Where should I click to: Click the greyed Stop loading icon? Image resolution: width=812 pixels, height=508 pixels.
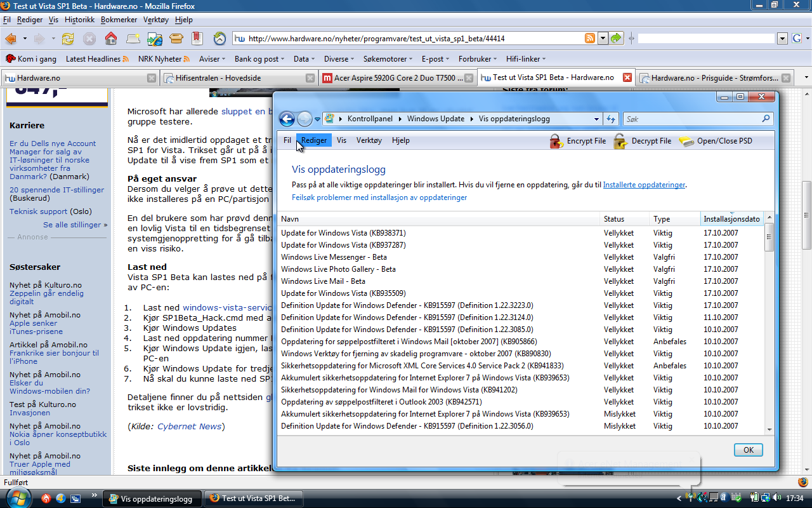click(x=89, y=39)
